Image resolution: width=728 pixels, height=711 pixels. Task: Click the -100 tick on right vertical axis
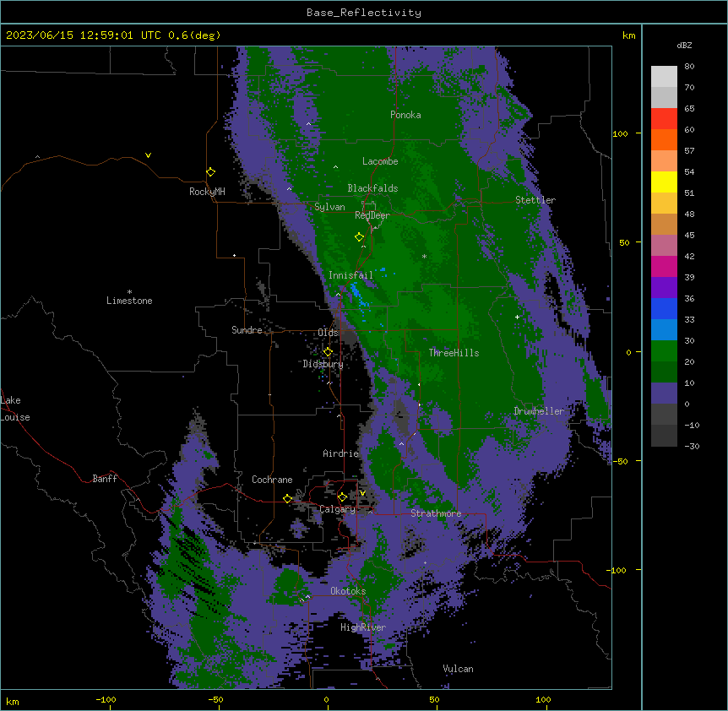617,570
